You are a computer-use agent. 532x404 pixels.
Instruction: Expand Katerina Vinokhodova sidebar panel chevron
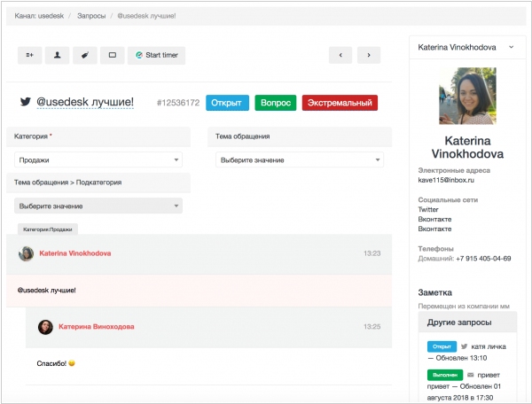point(511,47)
